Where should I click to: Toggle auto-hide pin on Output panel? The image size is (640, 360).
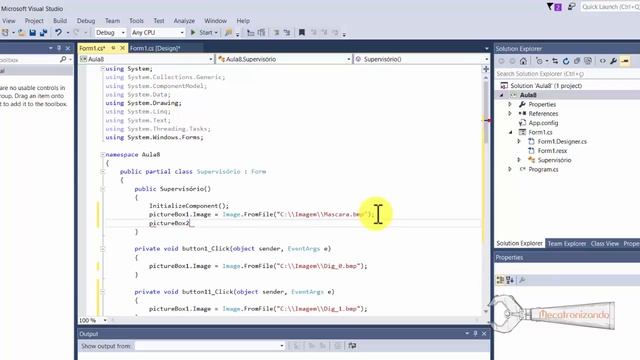475,333
